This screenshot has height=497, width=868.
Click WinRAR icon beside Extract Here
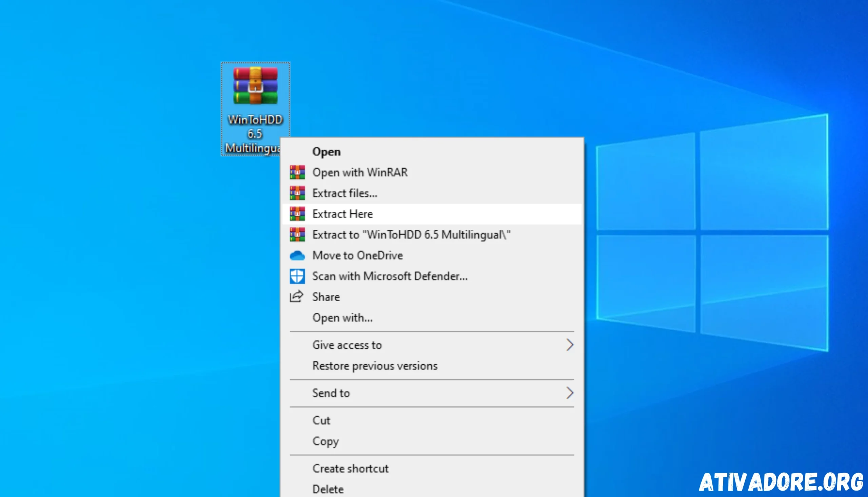pyautogui.click(x=297, y=214)
